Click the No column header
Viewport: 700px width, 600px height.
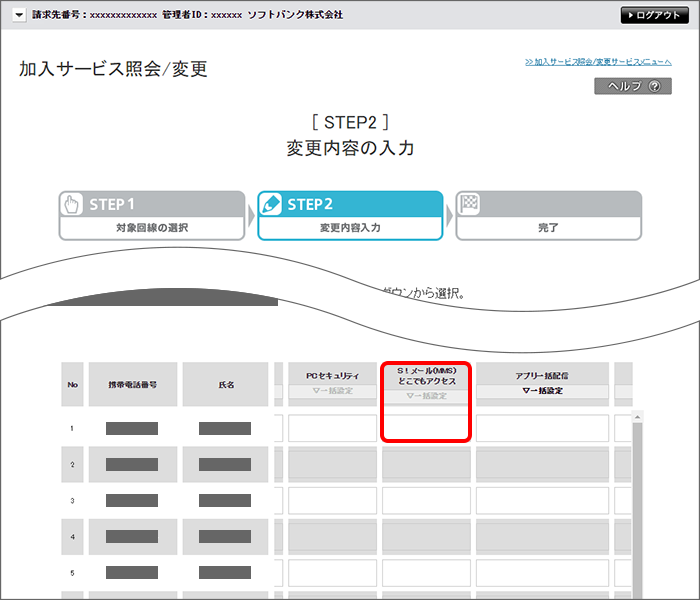[x=72, y=384]
